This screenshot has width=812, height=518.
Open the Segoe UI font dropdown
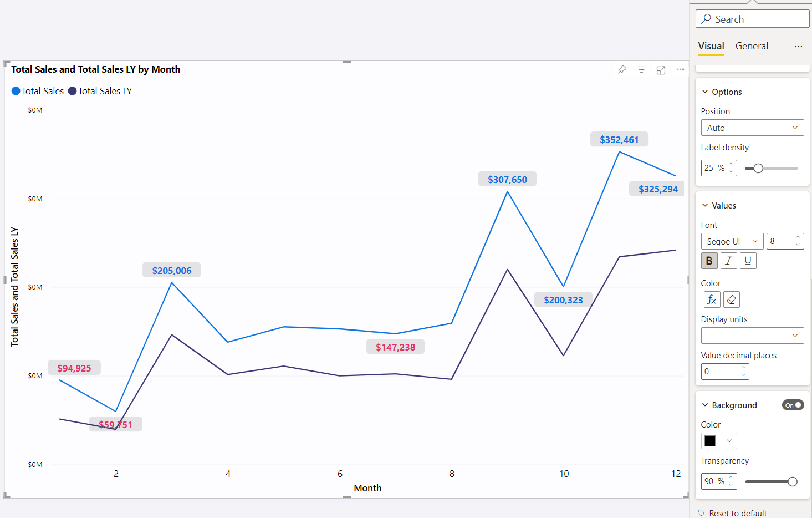[x=732, y=242]
